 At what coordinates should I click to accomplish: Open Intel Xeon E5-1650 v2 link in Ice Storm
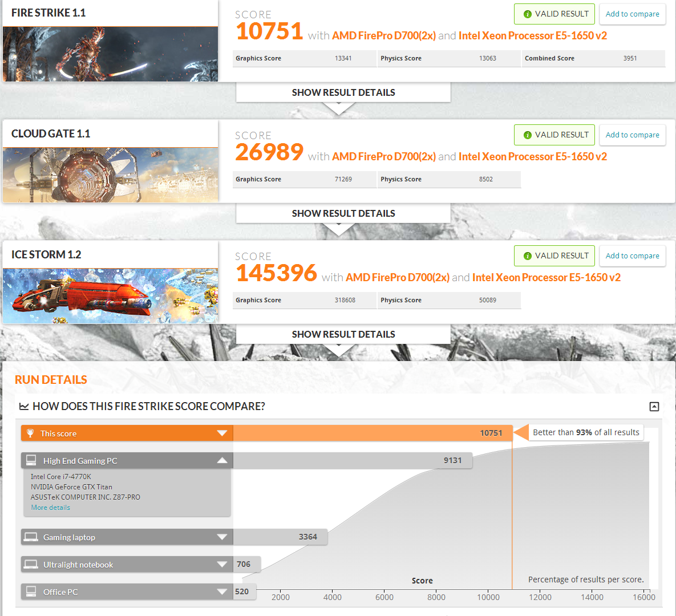coord(547,278)
